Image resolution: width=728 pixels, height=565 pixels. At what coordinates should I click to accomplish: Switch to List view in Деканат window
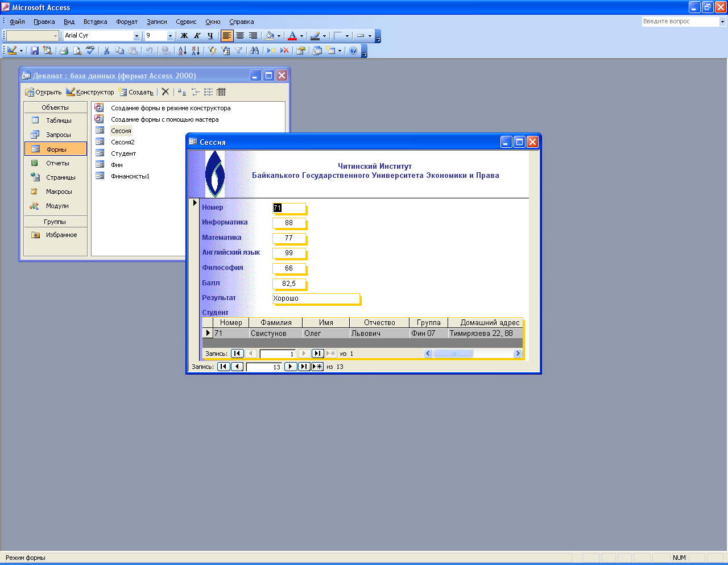click(x=209, y=92)
